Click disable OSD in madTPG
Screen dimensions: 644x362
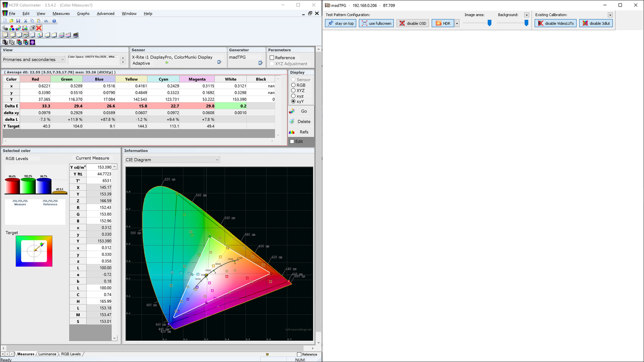click(x=412, y=23)
